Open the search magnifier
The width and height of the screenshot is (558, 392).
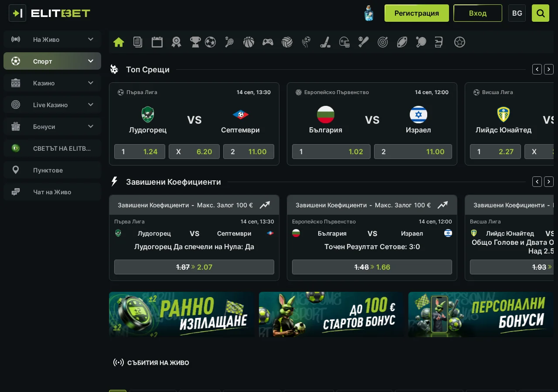click(541, 13)
